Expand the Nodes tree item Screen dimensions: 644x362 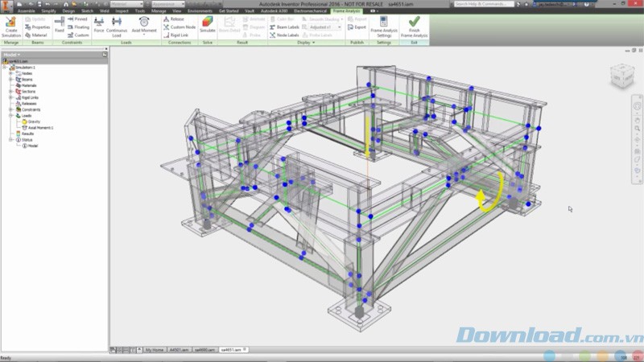click(x=10, y=73)
